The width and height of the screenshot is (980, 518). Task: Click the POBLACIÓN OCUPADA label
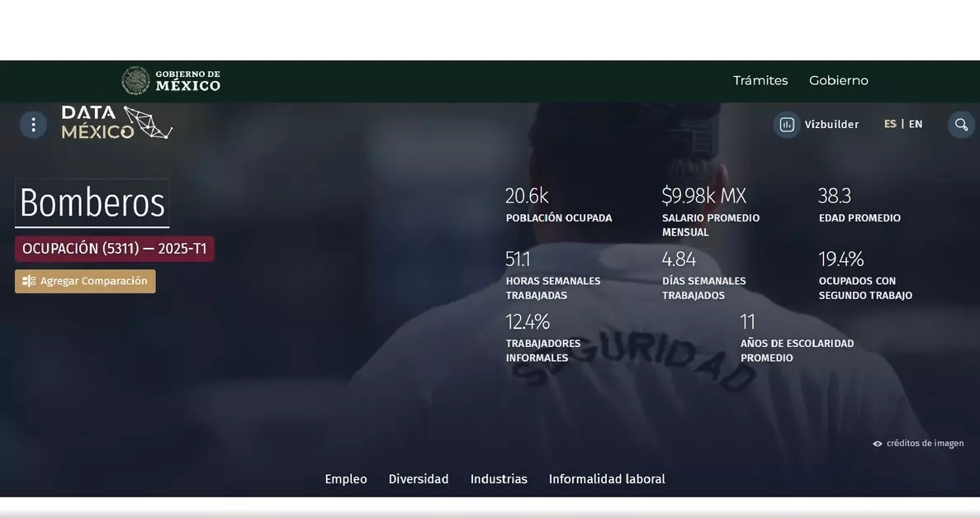(x=559, y=218)
